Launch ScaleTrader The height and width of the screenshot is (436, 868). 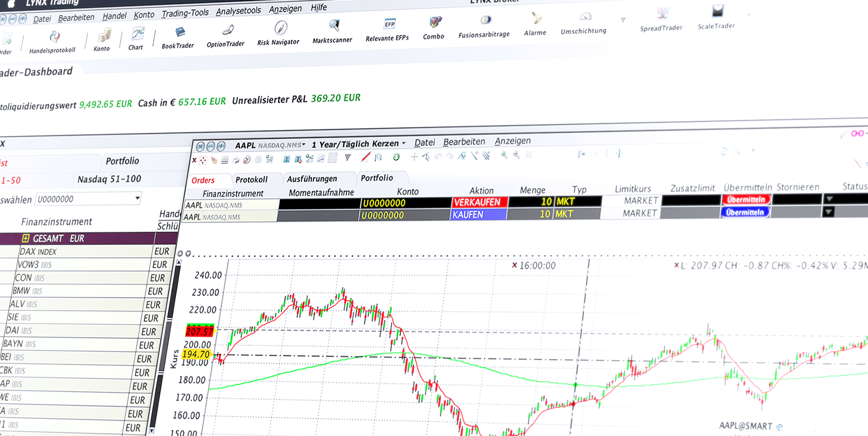[717, 18]
